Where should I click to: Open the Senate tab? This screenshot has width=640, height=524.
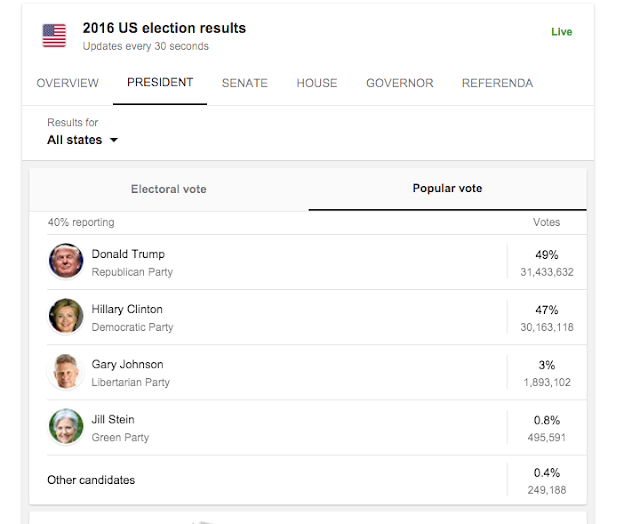[245, 83]
